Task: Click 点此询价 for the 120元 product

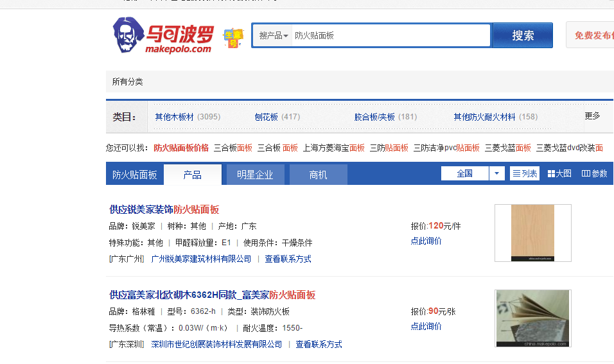Action: coord(426,241)
